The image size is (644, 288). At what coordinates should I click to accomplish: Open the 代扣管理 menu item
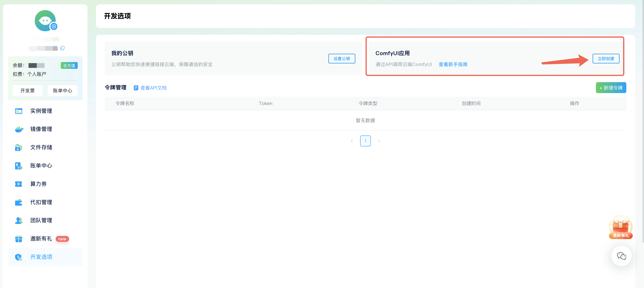(x=41, y=202)
